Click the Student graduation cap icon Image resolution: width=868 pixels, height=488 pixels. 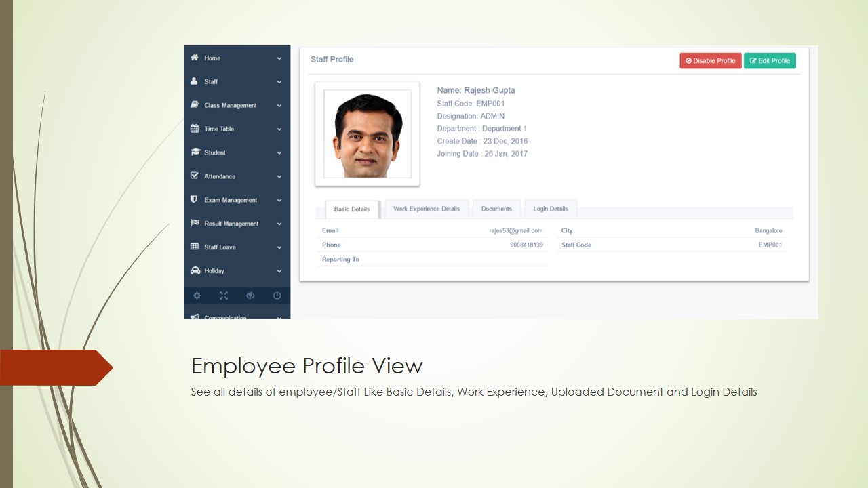[195, 152]
